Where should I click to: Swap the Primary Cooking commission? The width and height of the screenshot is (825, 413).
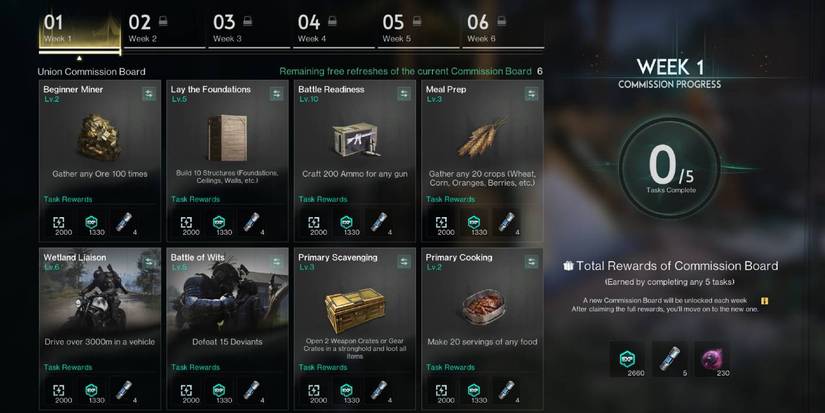531,262
